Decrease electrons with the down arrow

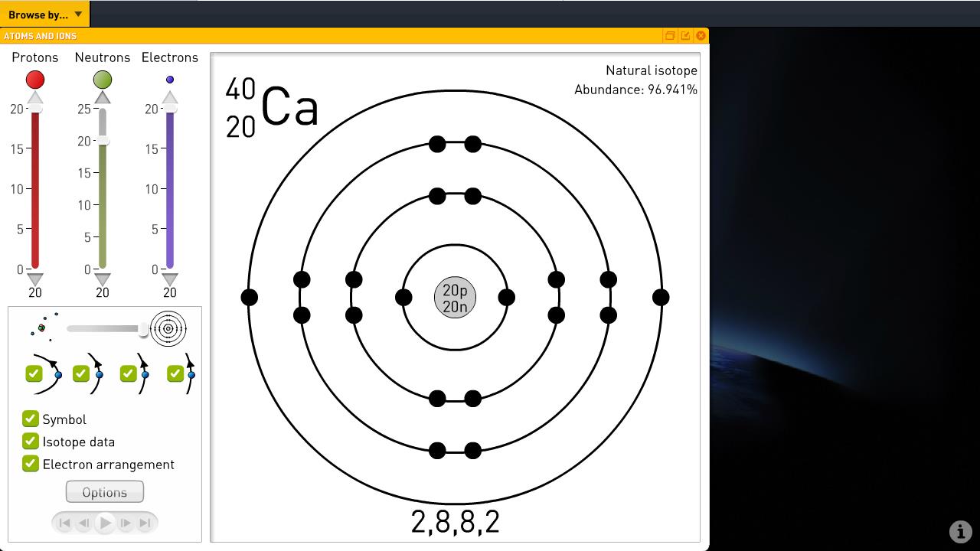[x=170, y=279]
